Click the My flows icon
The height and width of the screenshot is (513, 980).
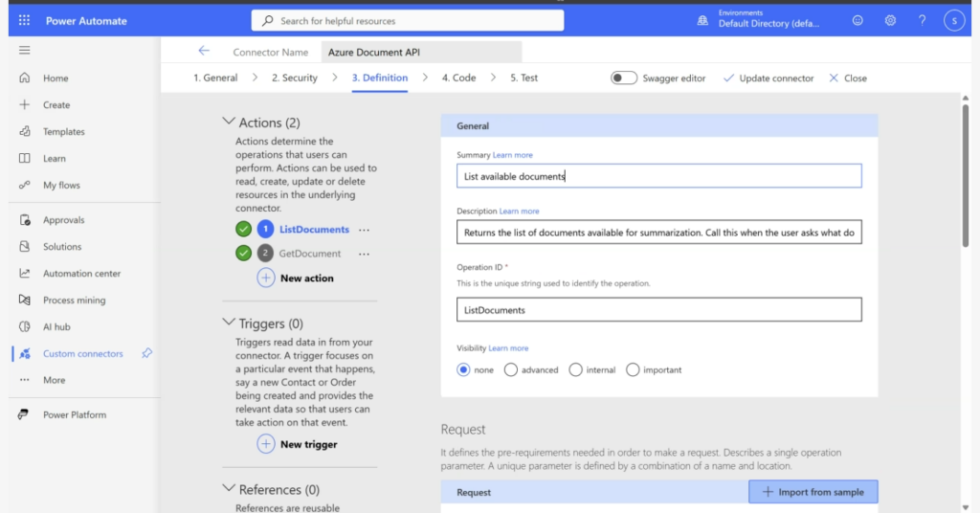point(24,185)
